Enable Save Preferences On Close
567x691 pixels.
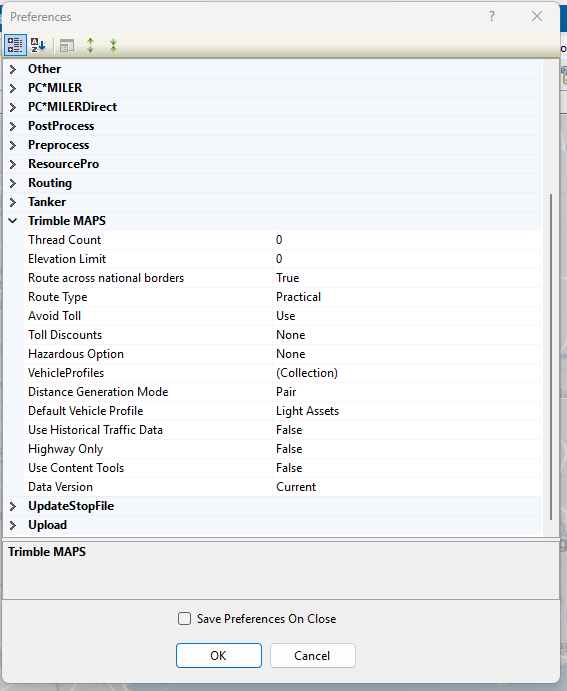pos(185,619)
